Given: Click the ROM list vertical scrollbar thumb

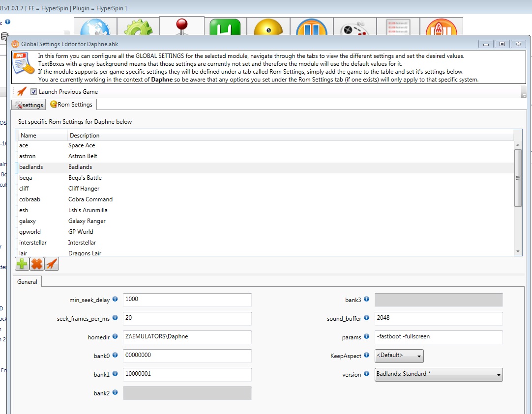Looking at the screenshot, I should [x=518, y=178].
